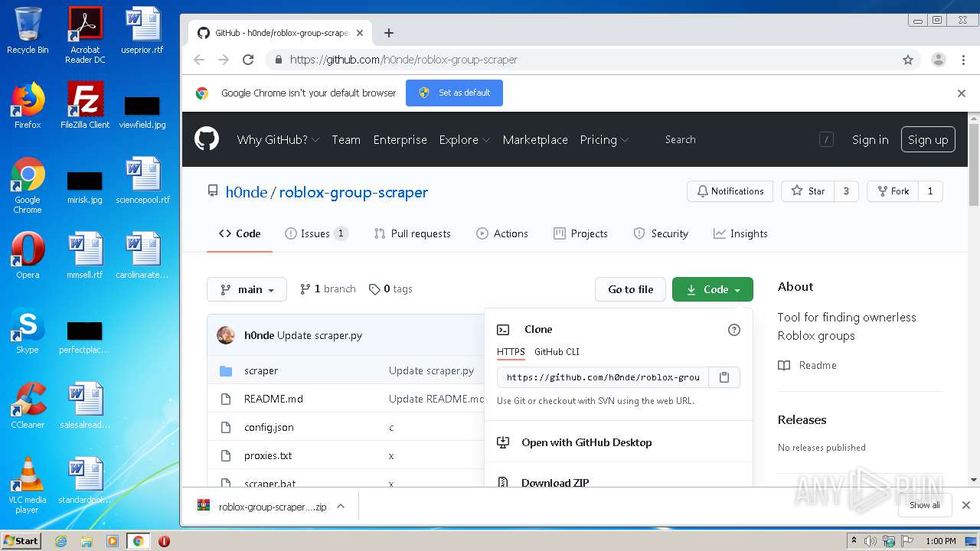Open the VLC media player shortcut
This screenshot has width=980, height=551.
pos(28,485)
